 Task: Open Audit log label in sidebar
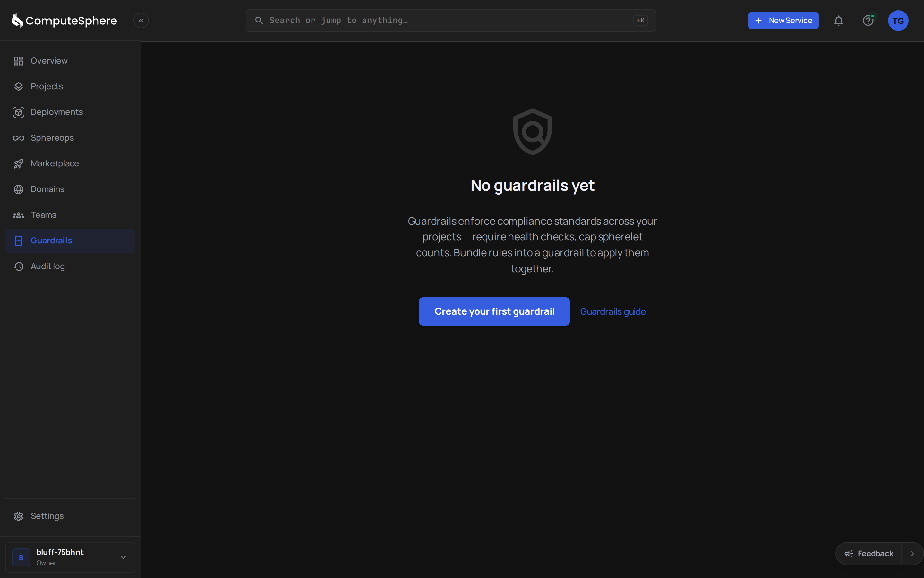coord(48,267)
